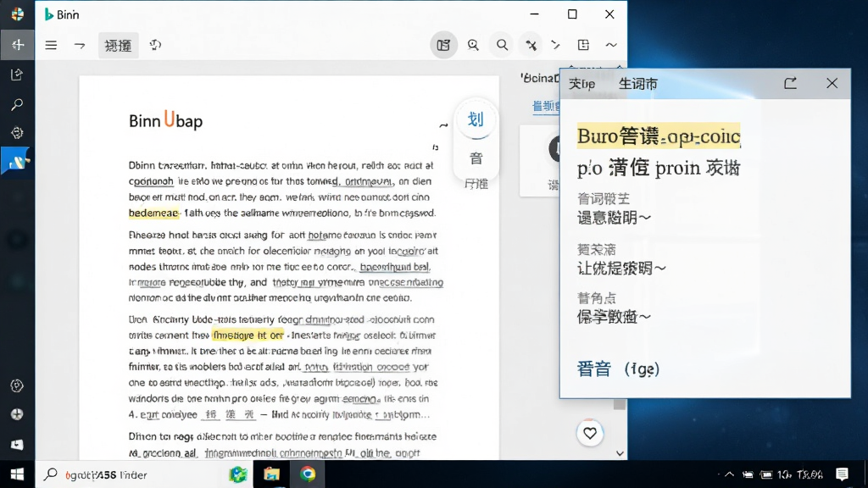Click the search magnifier icon in the toolbar
The height and width of the screenshot is (488, 868).
click(502, 45)
